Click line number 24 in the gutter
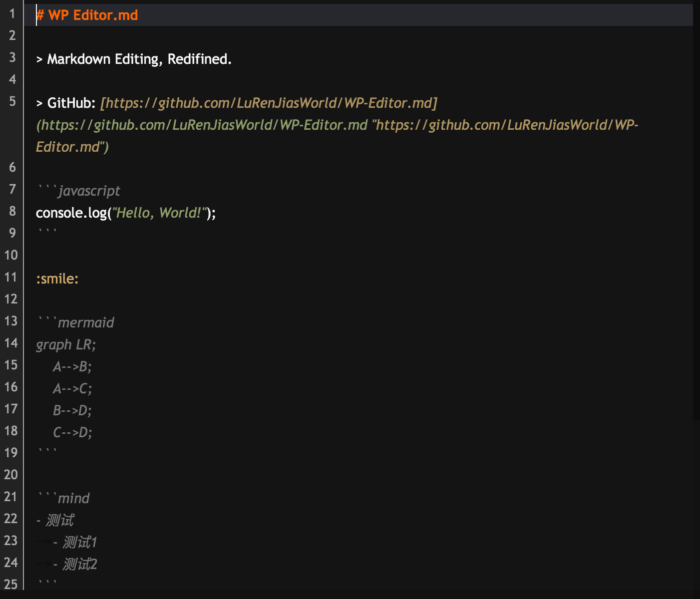The height and width of the screenshot is (599, 700). point(11,563)
